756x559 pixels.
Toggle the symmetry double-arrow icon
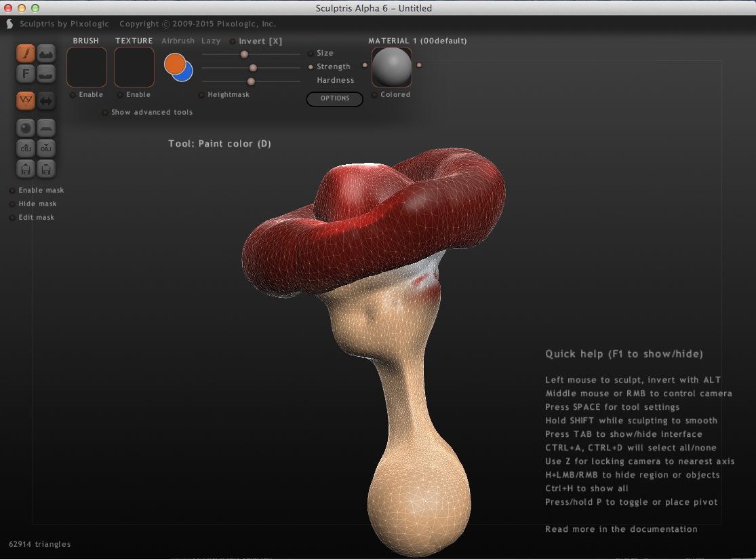[x=46, y=101]
